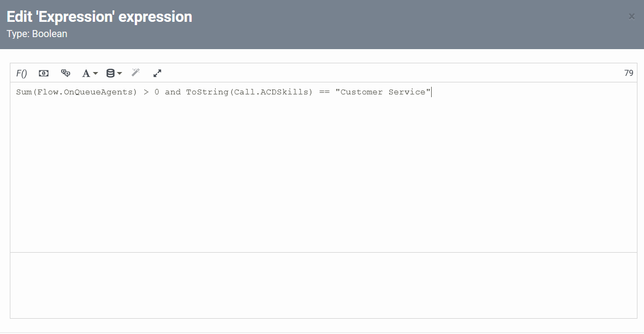Click the 'Type: Boolean' subtitle
The image size is (644, 334).
pyautogui.click(x=37, y=34)
